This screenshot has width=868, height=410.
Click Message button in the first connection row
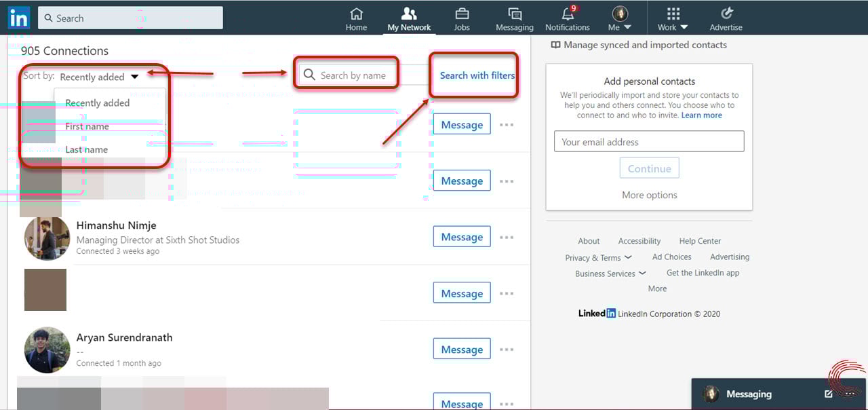pyautogui.click(x=462, y=125)
